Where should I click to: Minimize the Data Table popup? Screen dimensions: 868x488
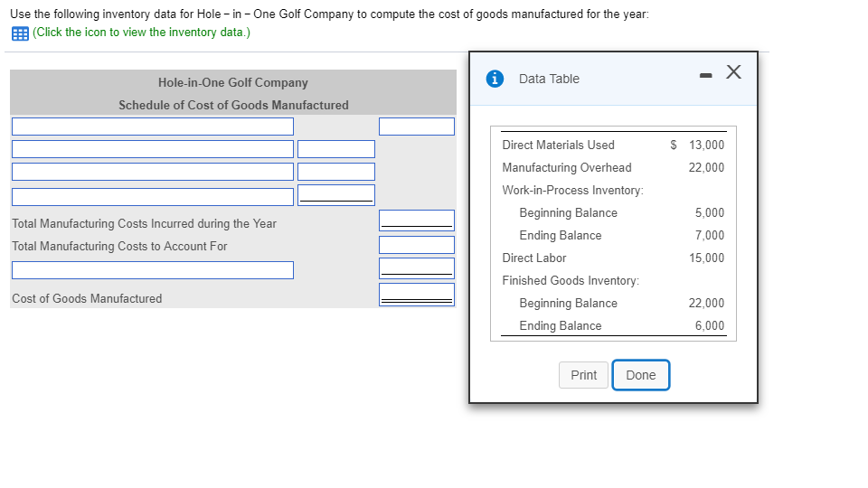[705, 75]
